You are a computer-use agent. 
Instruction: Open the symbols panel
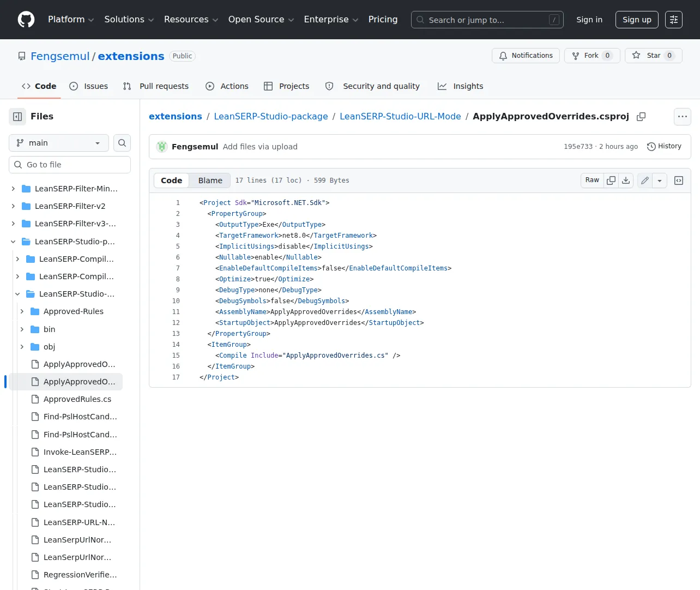click(x=679, y=180)
